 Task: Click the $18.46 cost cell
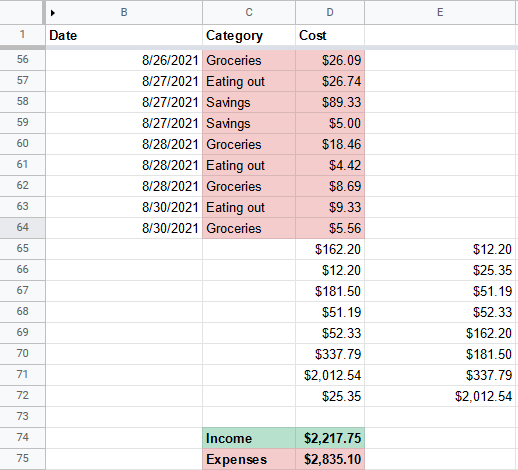tap(330, 144)
